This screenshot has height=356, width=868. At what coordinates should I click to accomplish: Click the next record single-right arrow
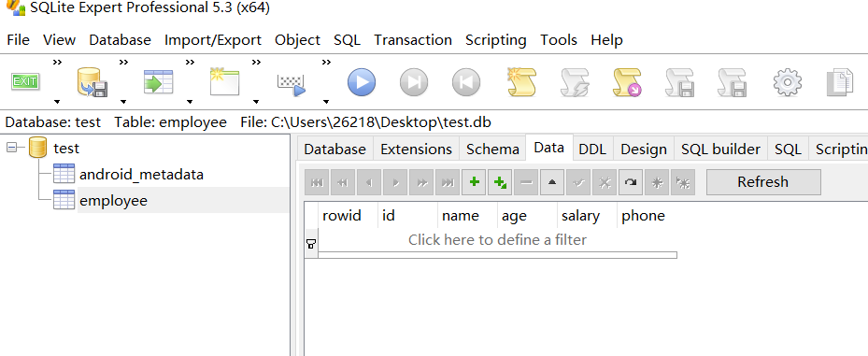pyautogui.click(x=395, y=182)
